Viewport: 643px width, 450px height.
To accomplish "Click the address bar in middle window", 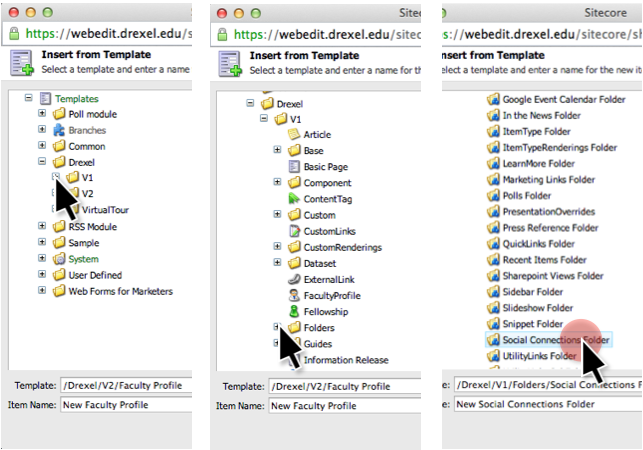I will point(316,34).
